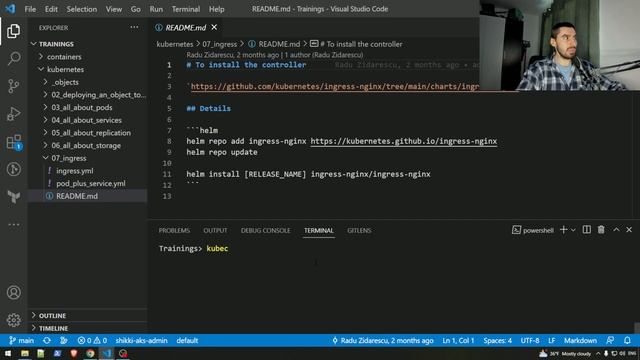This screenshot has width=640, height=360.
Task: Open the Extensions view
Action: coord(13,142)
